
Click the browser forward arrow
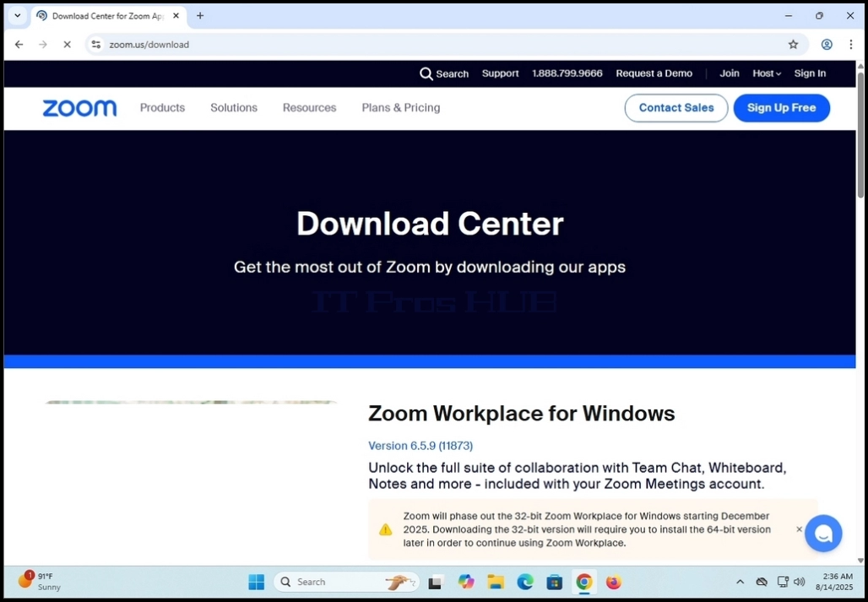pos(43,44)
